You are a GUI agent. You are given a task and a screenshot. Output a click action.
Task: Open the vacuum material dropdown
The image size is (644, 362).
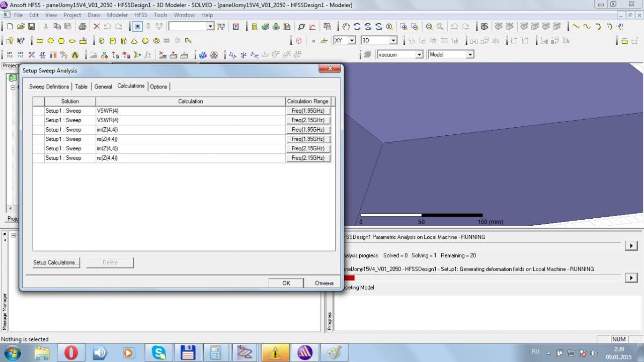click(x=419, y=55)
